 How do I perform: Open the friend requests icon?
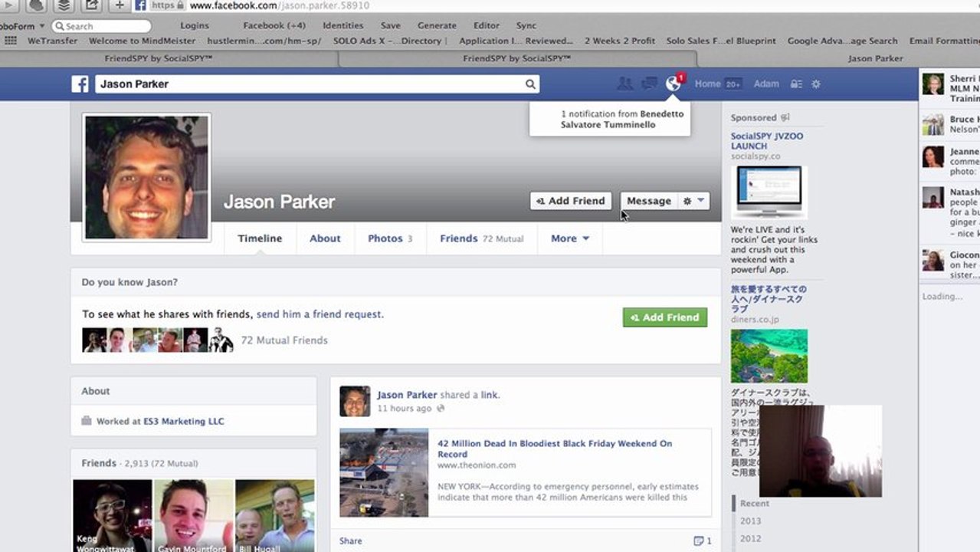coord(625,84)
